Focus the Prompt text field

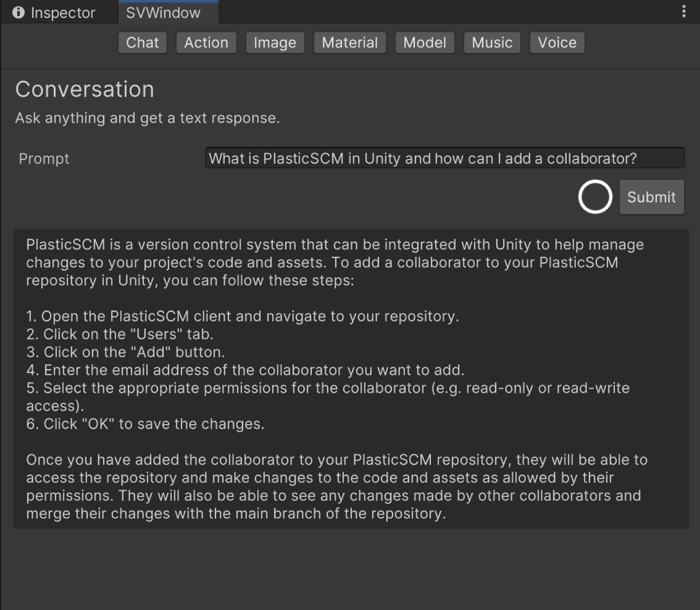444,158
